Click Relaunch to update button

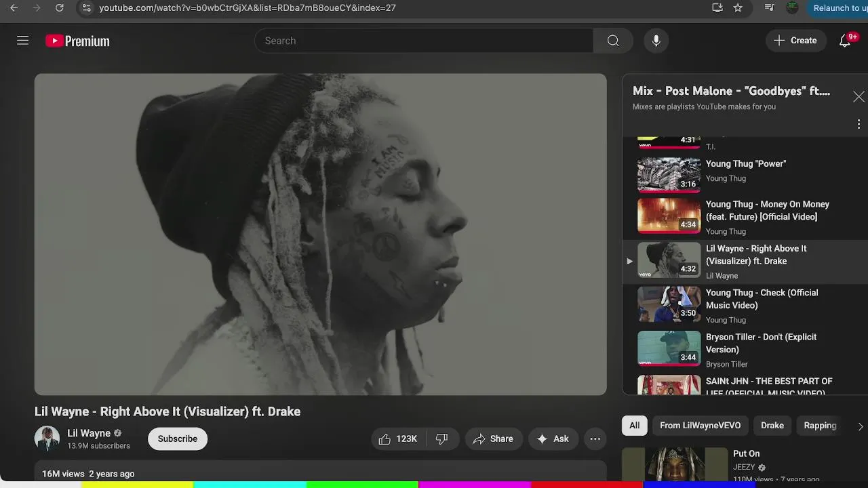click(x=837, y=8)
